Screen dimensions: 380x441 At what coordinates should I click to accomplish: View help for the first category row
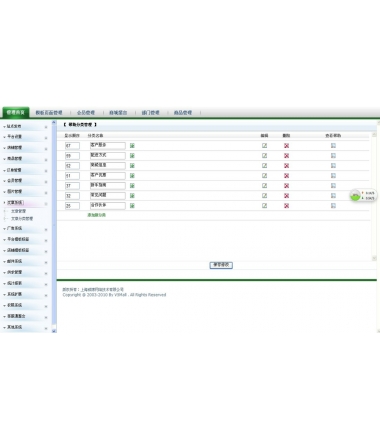coord(333,146)
